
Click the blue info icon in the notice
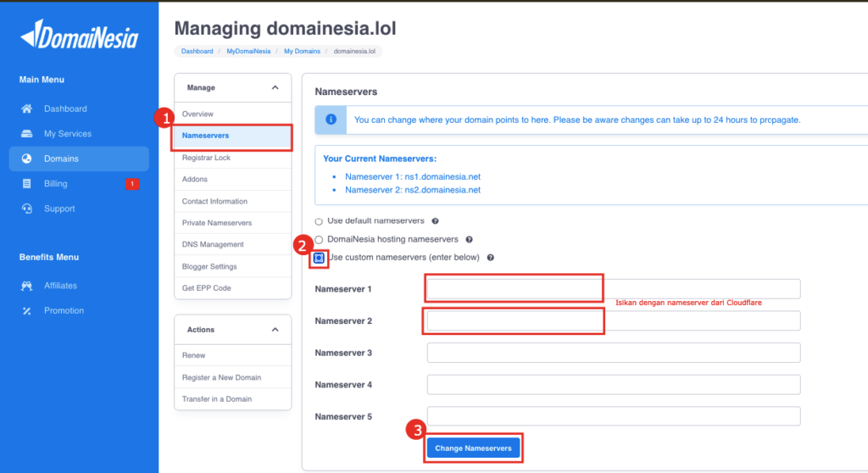click(x=331, y=120)
